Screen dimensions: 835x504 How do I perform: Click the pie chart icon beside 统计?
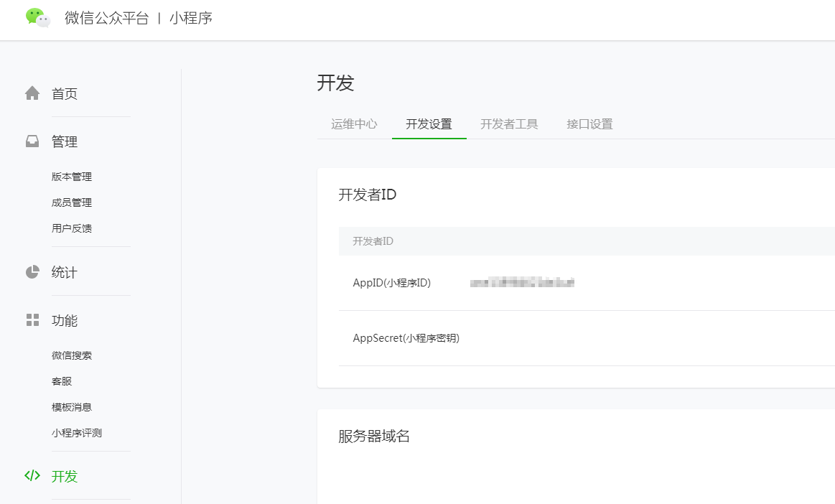point(32,272)
